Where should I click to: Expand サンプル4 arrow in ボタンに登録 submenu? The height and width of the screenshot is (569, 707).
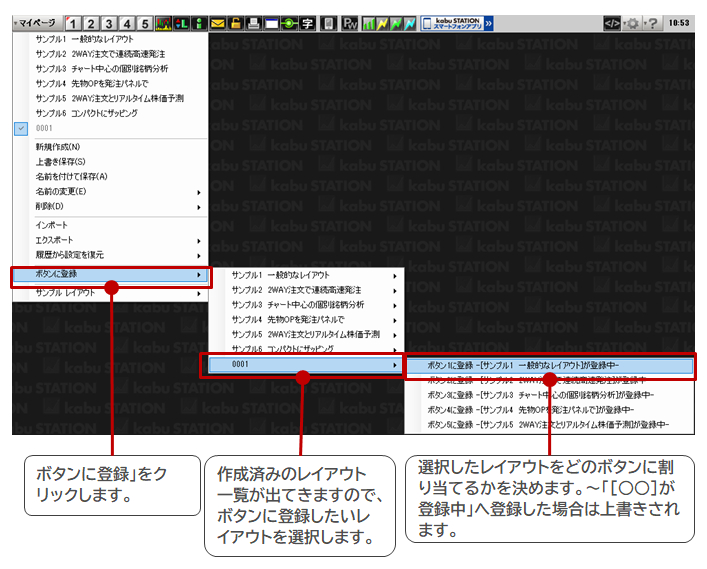click(x=395, y=321)
